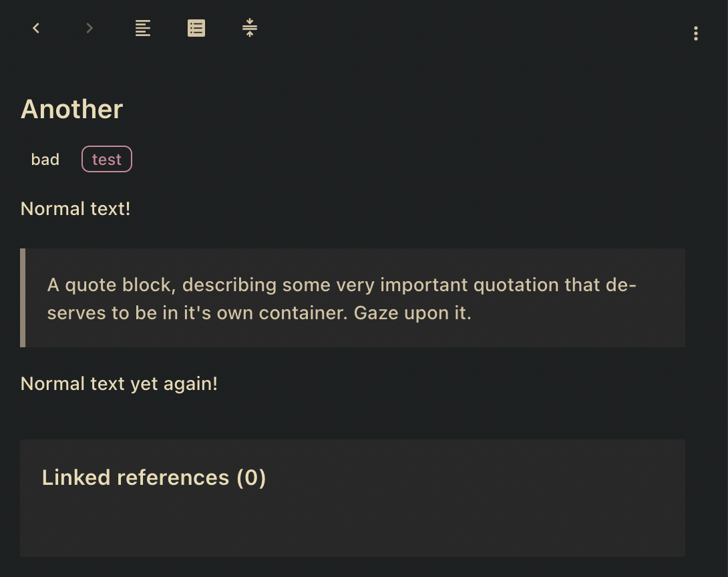Click the 'Linked references (0)' heading
Screen dimensions: 728x577
coord(154,477)
